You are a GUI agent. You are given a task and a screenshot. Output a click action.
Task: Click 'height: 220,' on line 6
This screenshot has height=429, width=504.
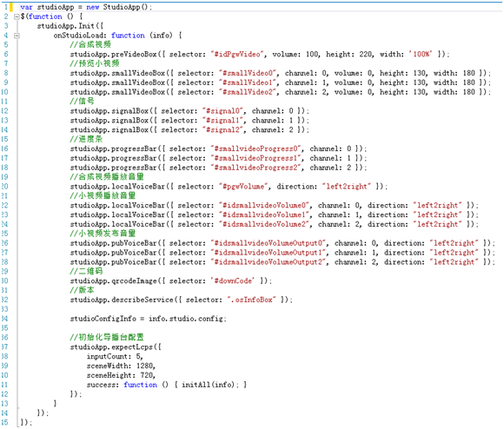(x=350, y=54)
